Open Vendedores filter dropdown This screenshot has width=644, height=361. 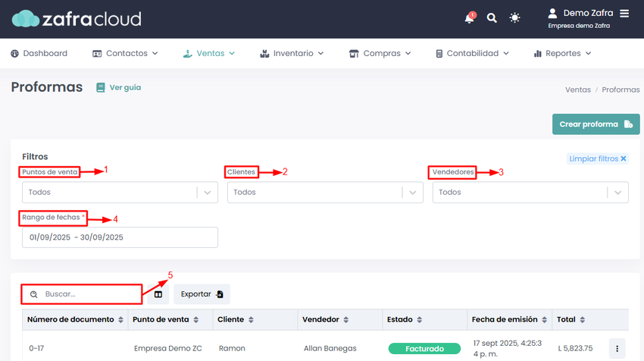(530, 193)
